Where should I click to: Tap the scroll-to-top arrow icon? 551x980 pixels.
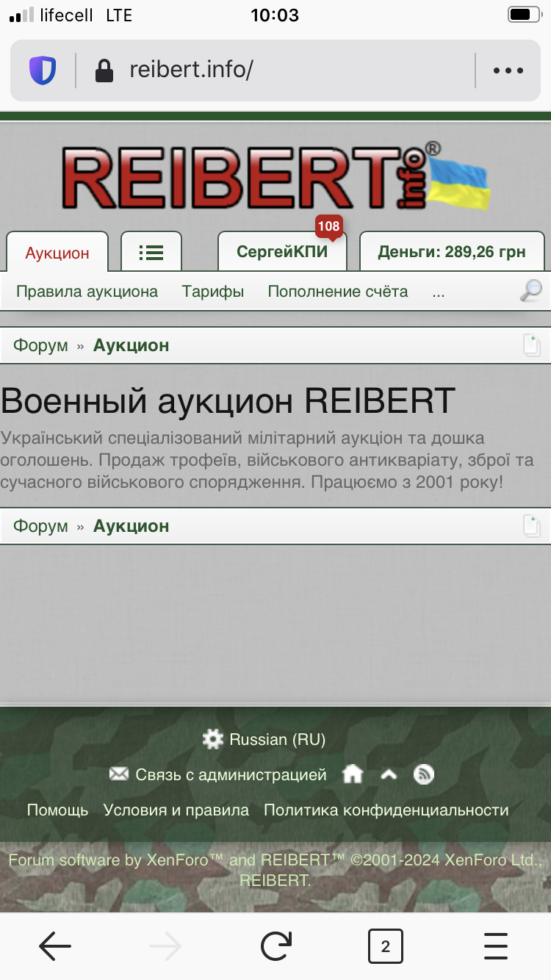(389, 774)
